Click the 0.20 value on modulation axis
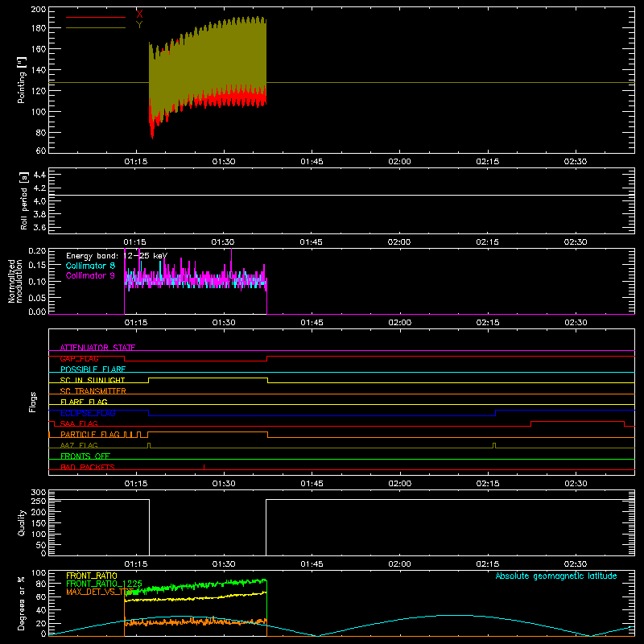Screen dimensions: 644x644 37,251
